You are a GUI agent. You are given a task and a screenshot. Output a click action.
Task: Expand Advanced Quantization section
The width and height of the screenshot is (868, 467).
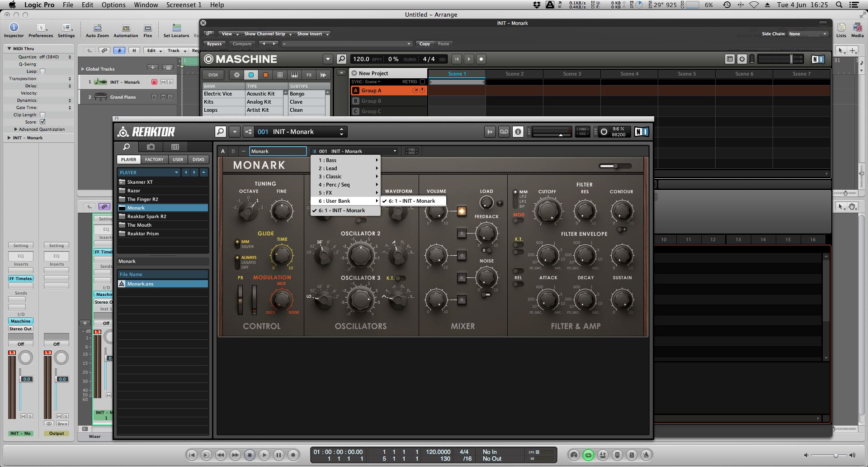(x=16, y=129)
